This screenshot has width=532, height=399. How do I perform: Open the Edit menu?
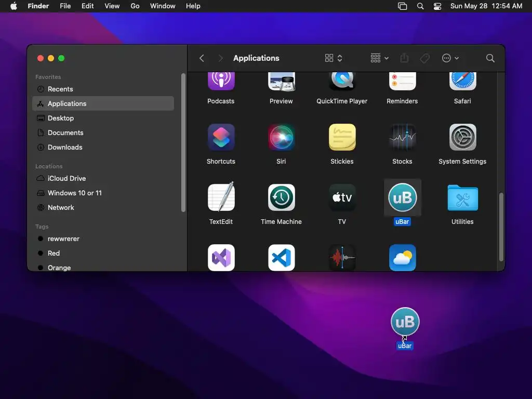(x=87, y=6)
